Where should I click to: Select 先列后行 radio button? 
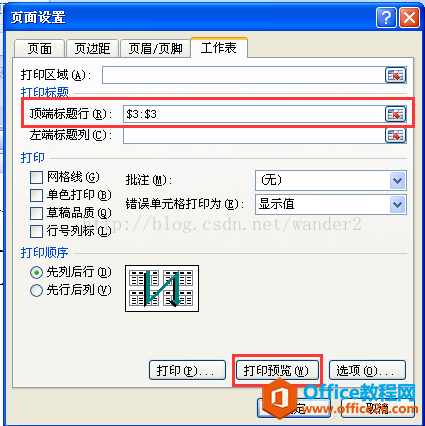(36, 273)
